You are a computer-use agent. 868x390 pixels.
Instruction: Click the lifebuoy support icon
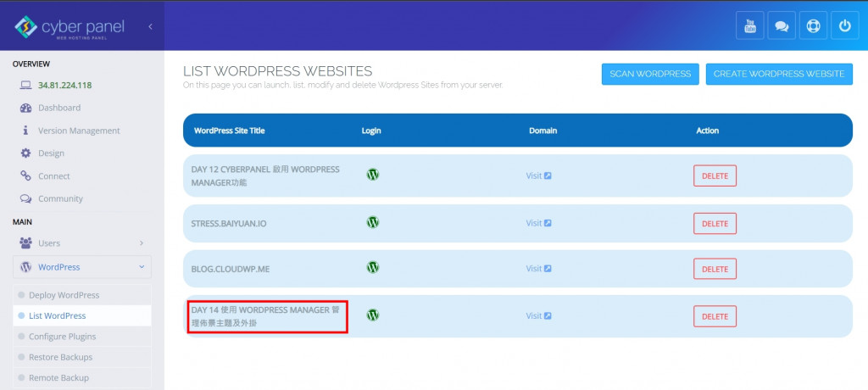813,25
